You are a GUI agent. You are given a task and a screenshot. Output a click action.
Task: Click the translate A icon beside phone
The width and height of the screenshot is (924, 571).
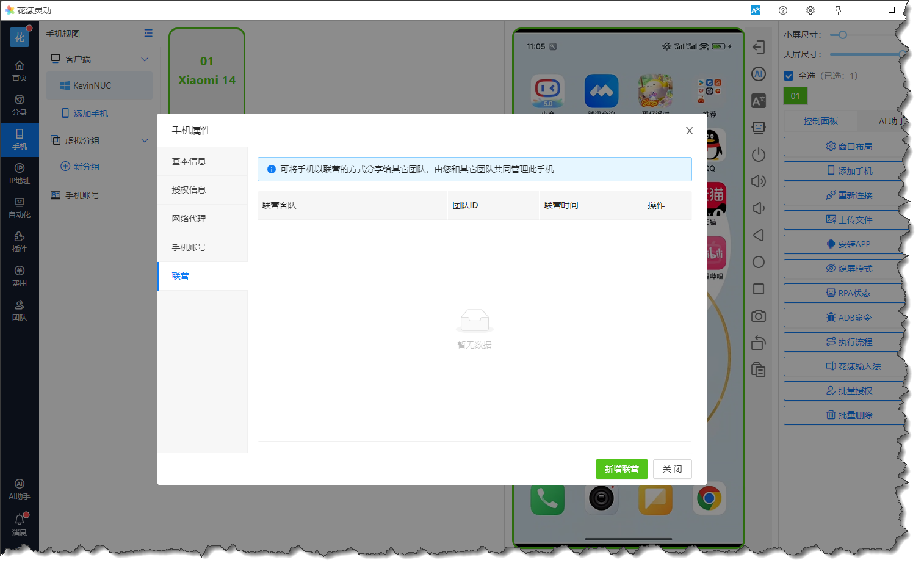tap(759, 101)
